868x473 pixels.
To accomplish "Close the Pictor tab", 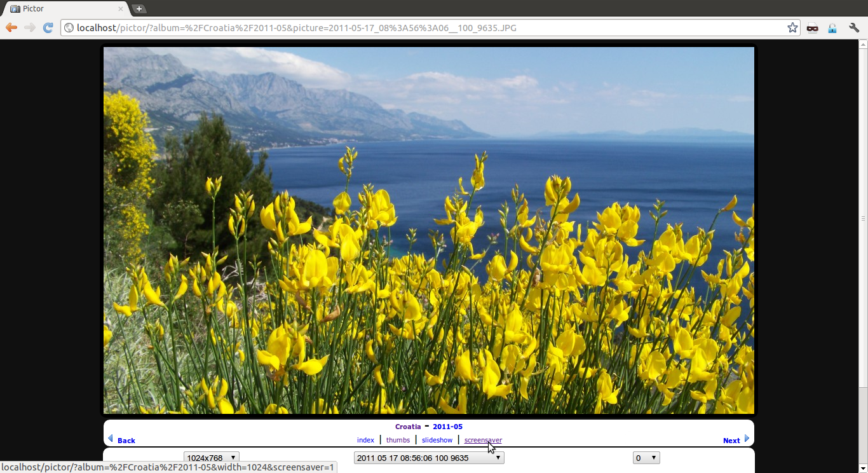I will (121, 9).
